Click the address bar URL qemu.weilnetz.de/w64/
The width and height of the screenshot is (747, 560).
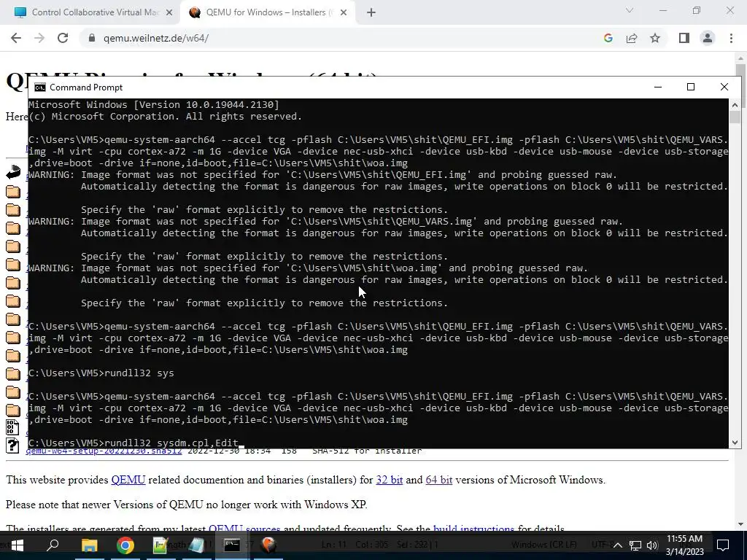coord(156,38)
